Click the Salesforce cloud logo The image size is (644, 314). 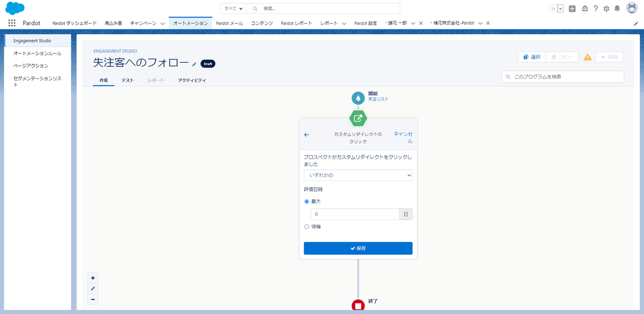coord(16,9)
